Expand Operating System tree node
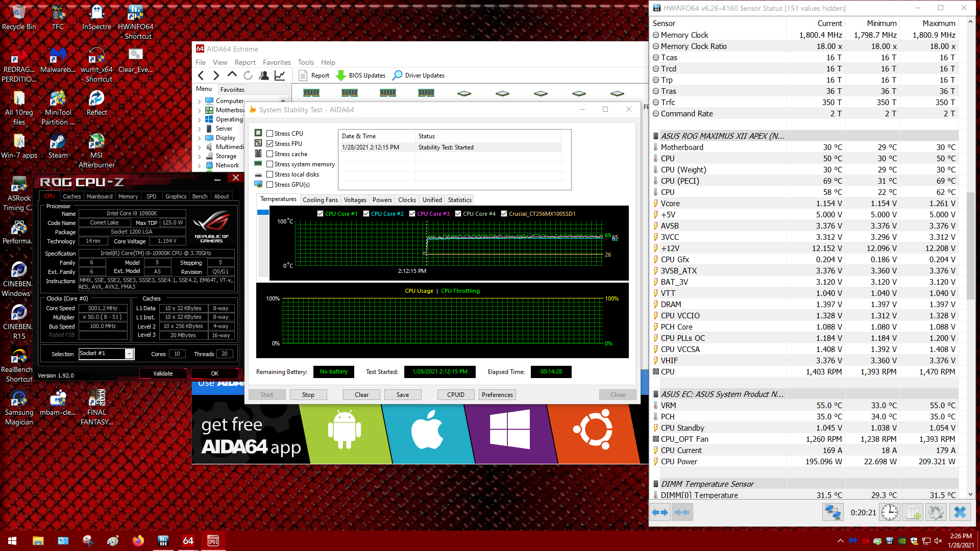Image resolution: width=980 pixels, height=551 pixels. [x=200, y=119]
